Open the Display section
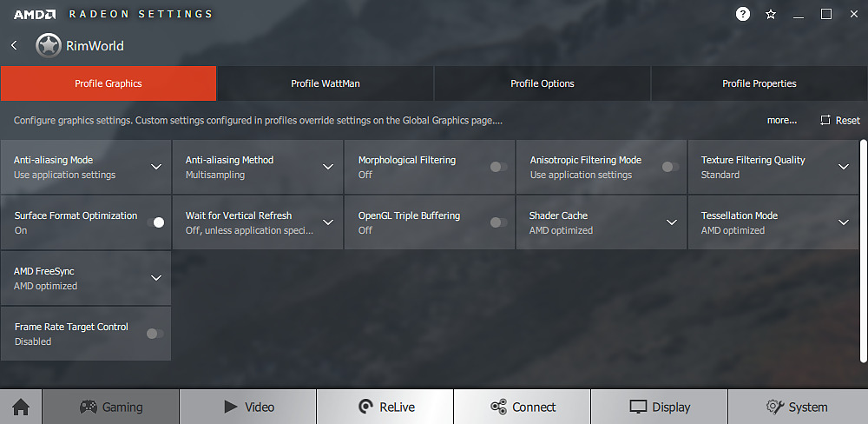 (x=660, y=407)
